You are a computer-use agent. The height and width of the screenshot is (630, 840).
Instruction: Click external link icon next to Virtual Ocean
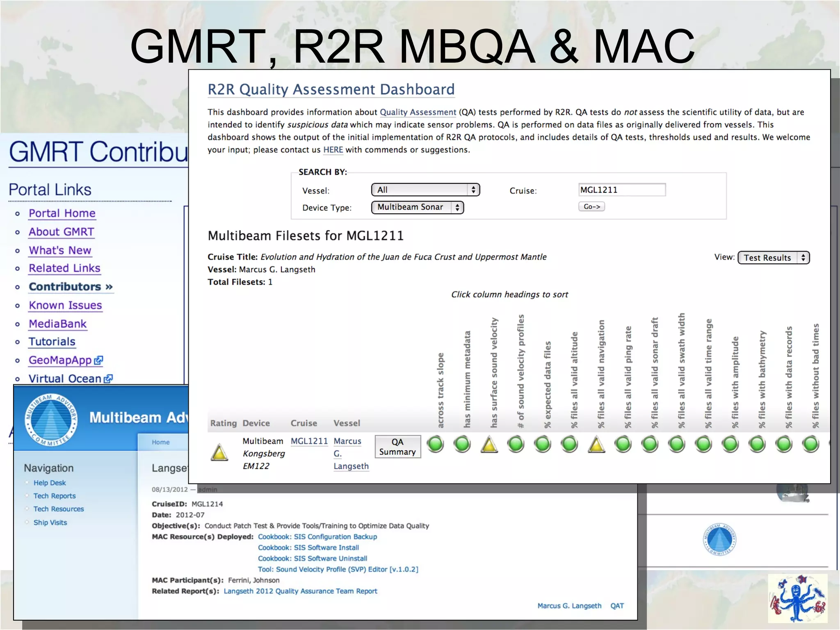[108, 379]
